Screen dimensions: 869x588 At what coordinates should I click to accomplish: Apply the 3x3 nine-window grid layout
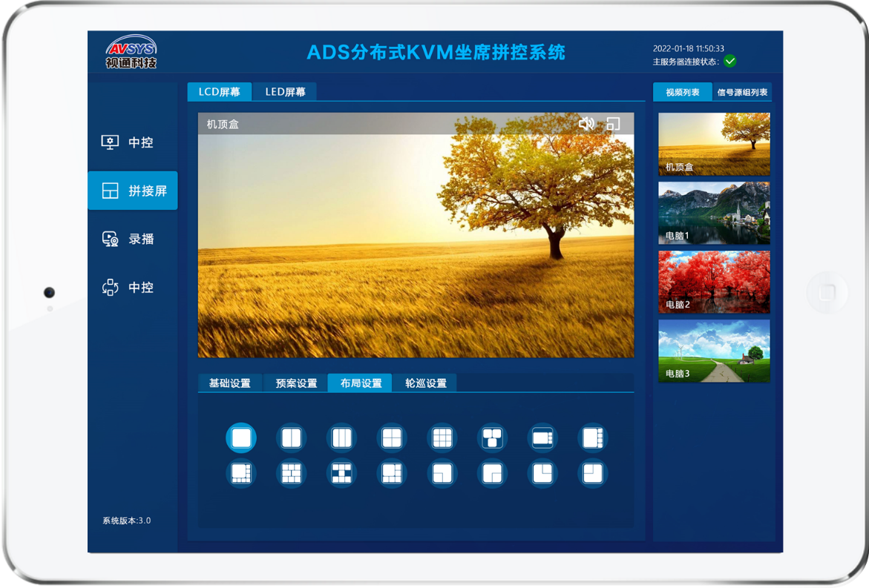click(442, 438)
